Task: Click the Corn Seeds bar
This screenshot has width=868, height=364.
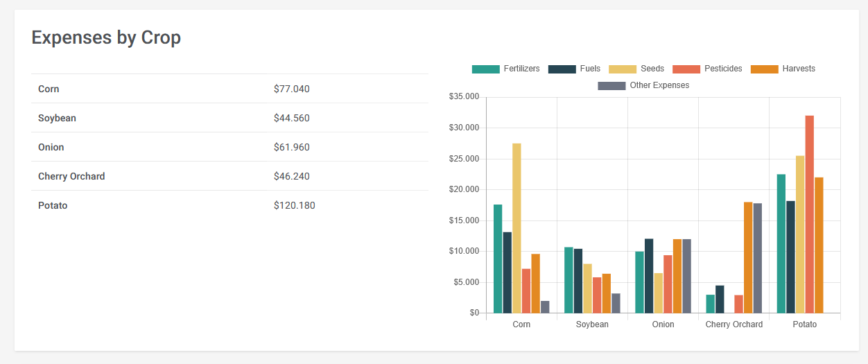Action: click(517, 229)
